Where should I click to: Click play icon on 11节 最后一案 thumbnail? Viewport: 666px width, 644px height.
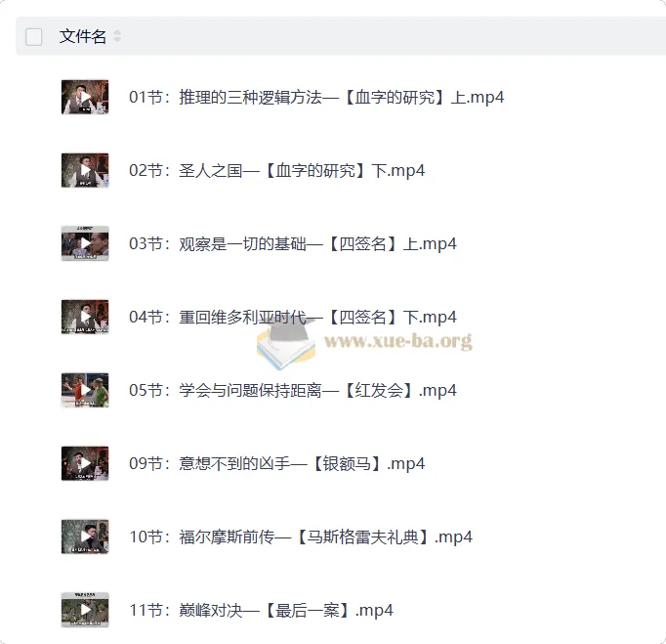85,610
